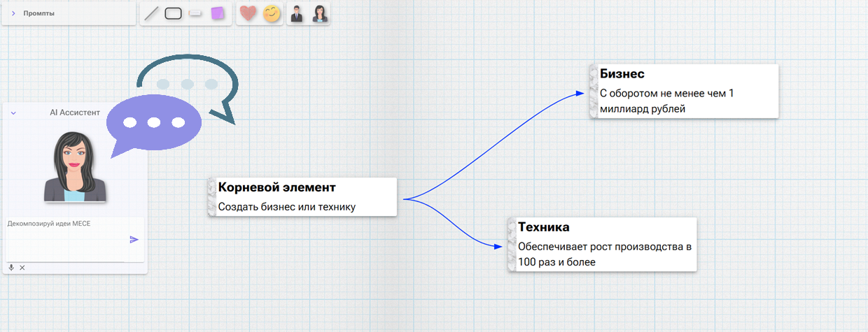Viewport: 868px width, 332px height.
Task: Select the female assistant avatar in toolbar
Action: coord(319,13)
